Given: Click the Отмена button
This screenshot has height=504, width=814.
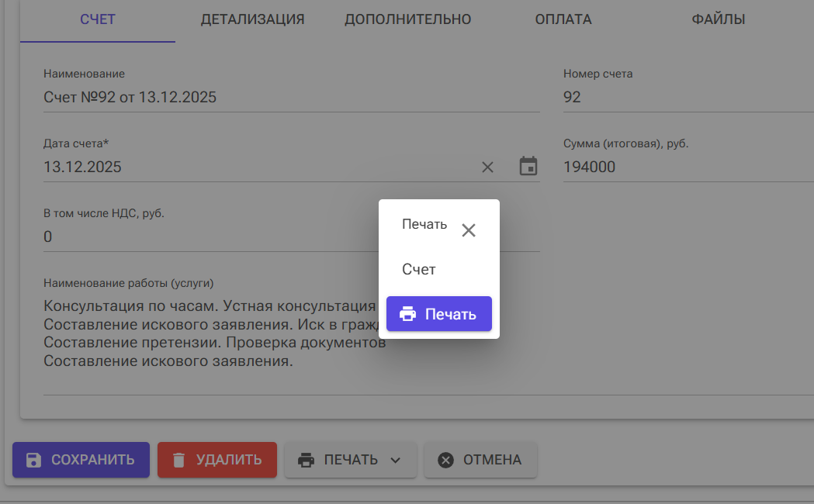Looking at the screenshot, I should (x=480, y=460).
